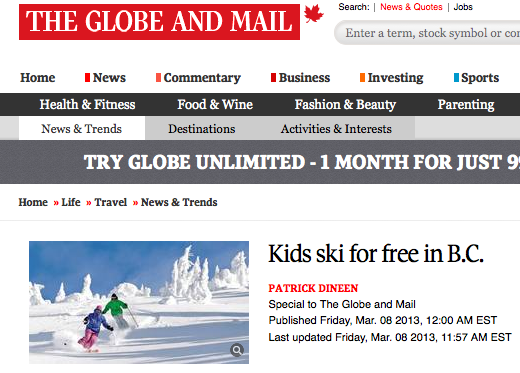Switch to Activities & Interests tab
Image resolution: width=520 pixels, height=373 pixels.
[x=336, y=129]
